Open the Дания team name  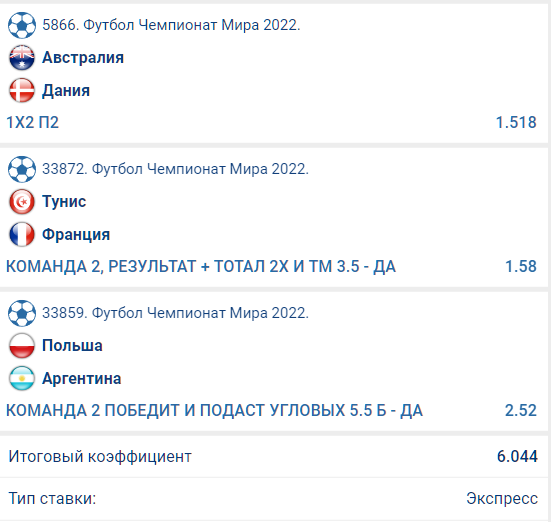[x=66, y=90]
